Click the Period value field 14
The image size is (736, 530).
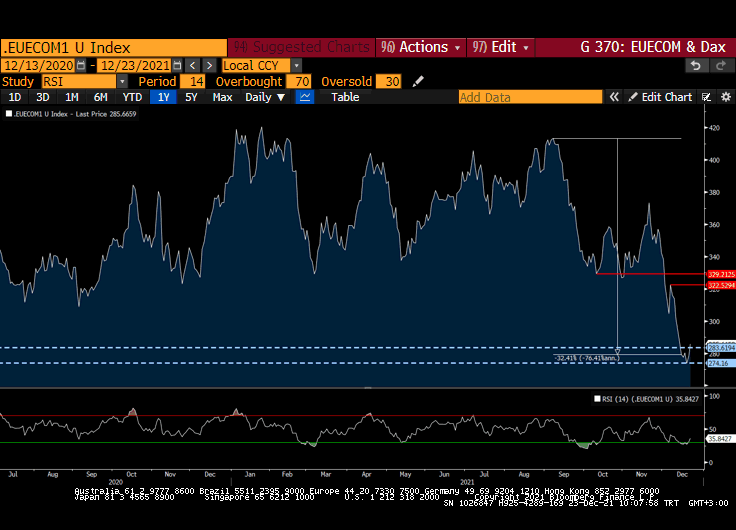tap(192, 81)
